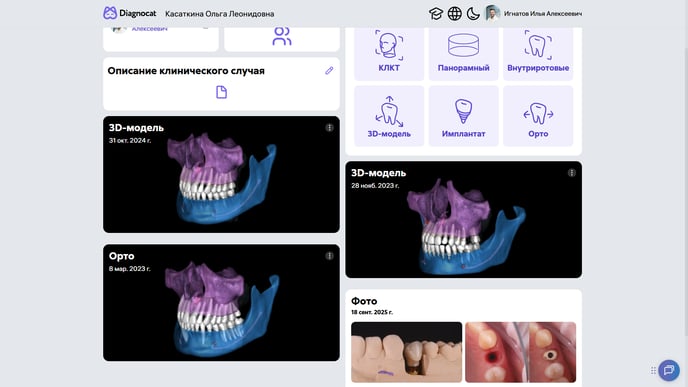Screen dimensions: 688x387
Task: Select the Панорамный upload option
Action: tap(463, 54)
